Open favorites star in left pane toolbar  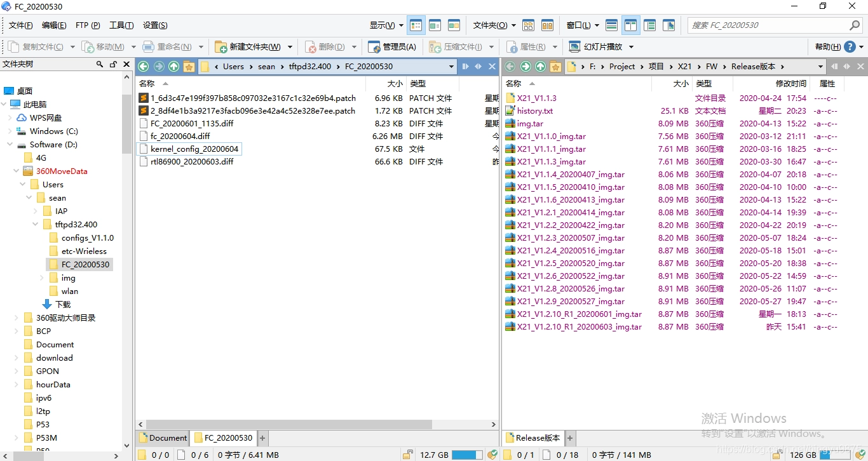(189, 67)
